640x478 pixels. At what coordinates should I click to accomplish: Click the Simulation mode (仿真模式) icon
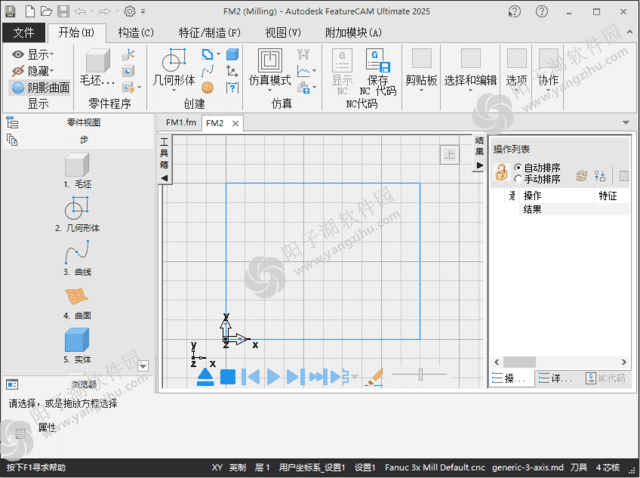[270, 67]
